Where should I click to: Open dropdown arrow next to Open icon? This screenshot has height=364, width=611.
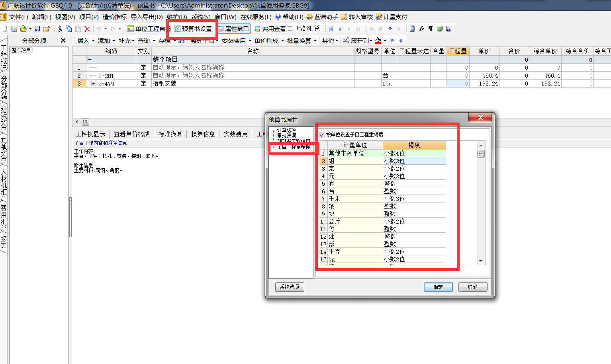tap(30, 29)
